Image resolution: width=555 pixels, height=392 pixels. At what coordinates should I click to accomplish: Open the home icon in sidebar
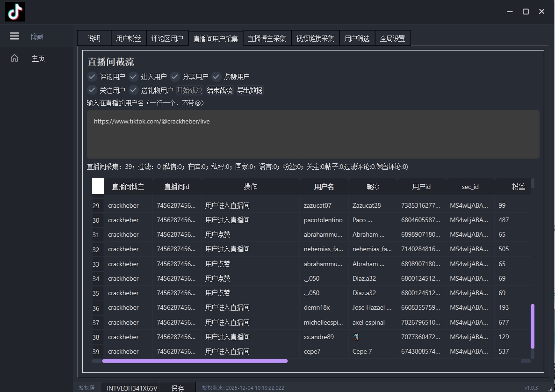[14, 58]
